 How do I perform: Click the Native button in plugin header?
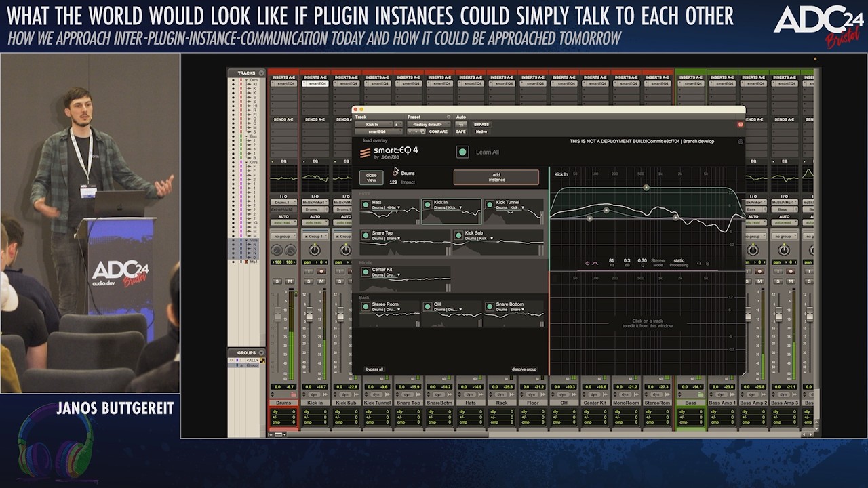point(481,131)
